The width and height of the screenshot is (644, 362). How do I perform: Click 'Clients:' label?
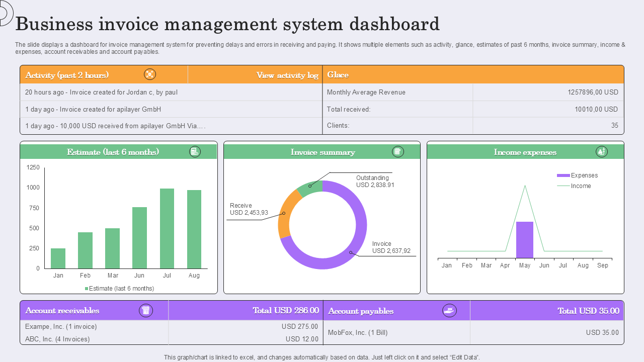pyautogui.click(x=338, y=126)
